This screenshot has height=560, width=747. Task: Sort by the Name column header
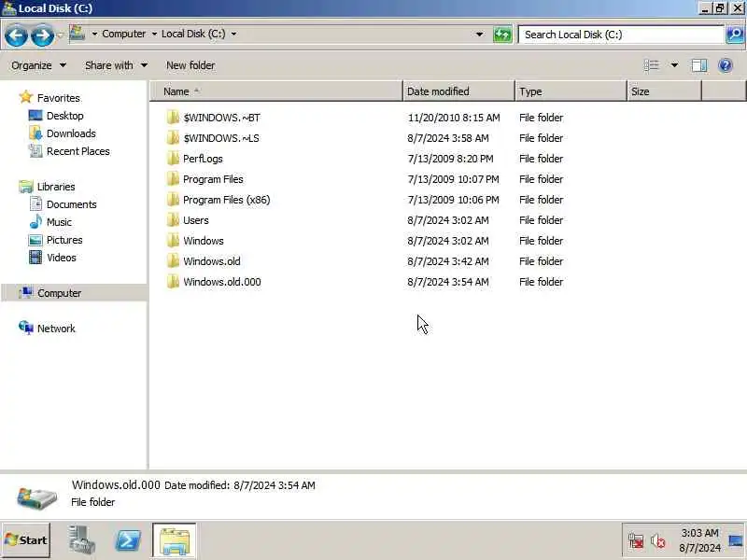[276, 91]
